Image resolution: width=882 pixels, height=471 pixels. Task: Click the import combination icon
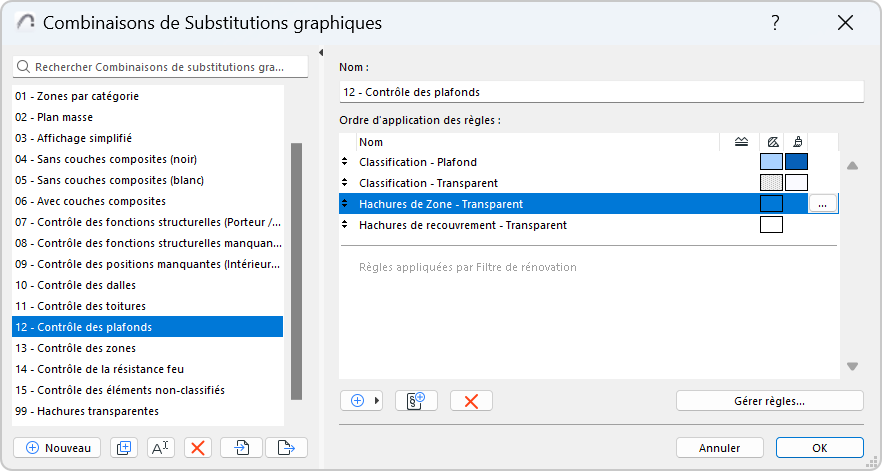tap(242, 448)
